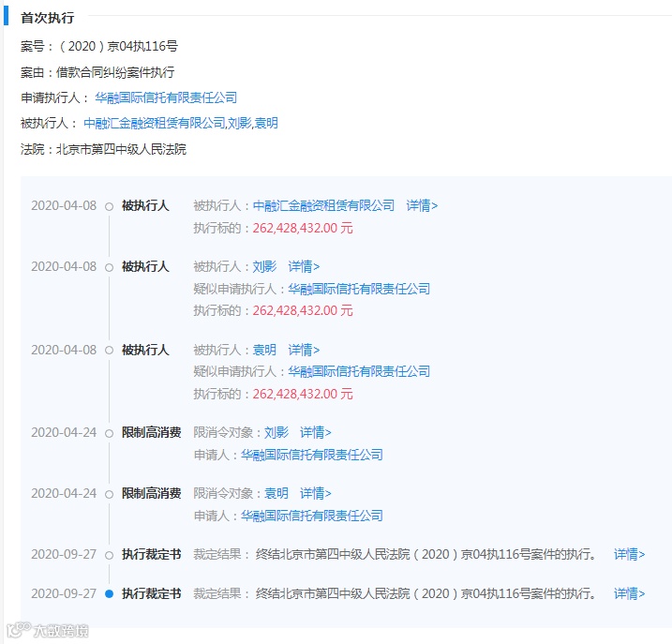The width and height of the screenshot is (672, 644).
Task: Open 华融国际信托 link under 刘影 疑似申请执行人
Action: pos(359,289)
